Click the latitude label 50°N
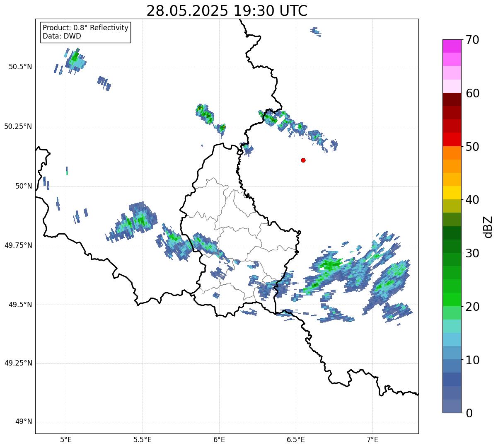Screen dimensions: 498x448 pyautogui.click(x=24, y=186)
